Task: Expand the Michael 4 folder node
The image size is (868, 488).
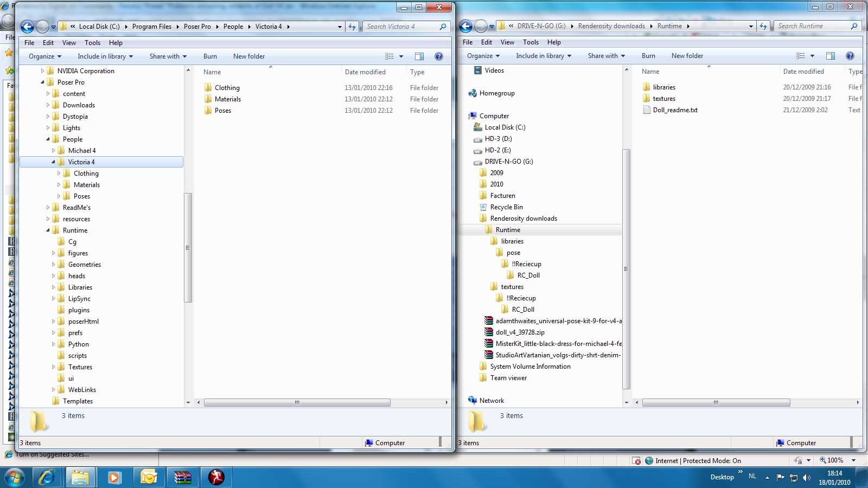Action: click(x=54, y=151)
